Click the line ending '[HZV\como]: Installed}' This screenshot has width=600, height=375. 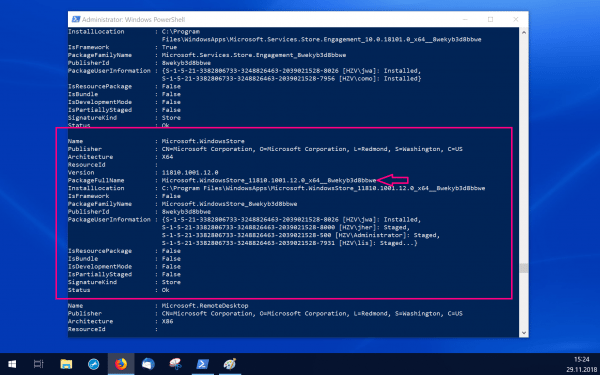[292, 78]
